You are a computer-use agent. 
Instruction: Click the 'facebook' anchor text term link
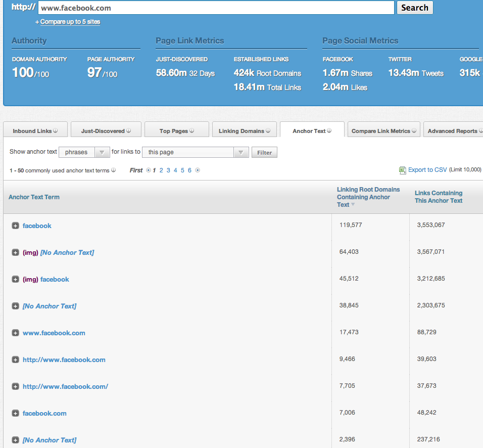[37, 226]
